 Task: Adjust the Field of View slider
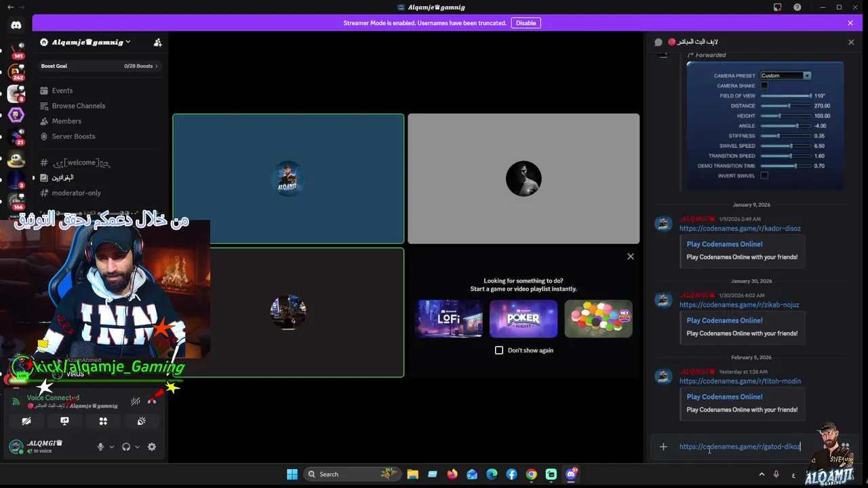[x=785, y=96]
